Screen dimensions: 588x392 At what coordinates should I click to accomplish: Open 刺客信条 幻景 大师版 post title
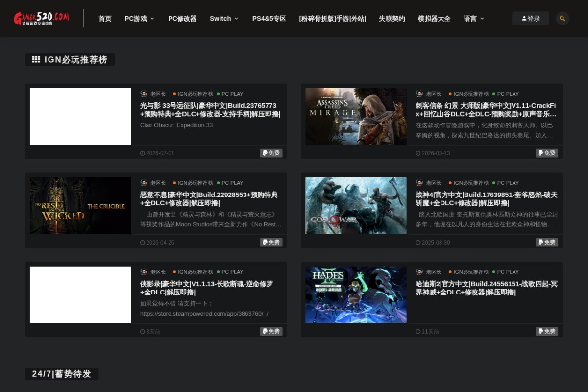(486, 110)
